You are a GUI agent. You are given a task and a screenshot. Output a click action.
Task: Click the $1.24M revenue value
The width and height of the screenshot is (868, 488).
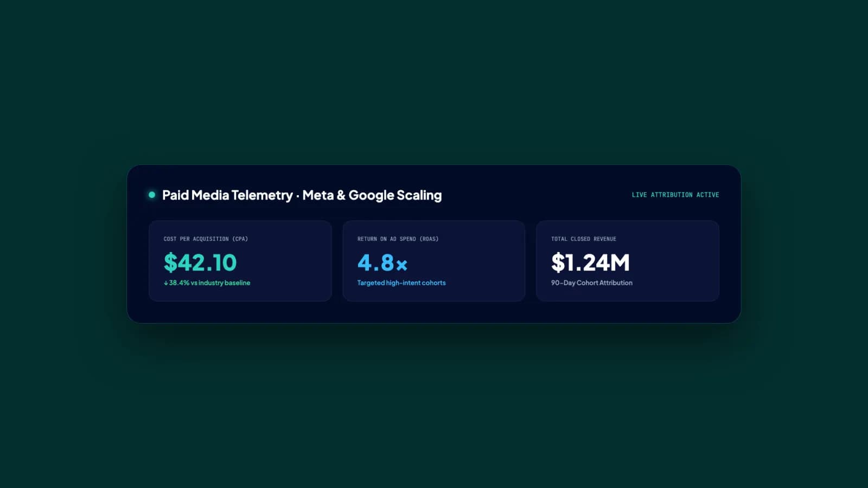click(590, 262)
